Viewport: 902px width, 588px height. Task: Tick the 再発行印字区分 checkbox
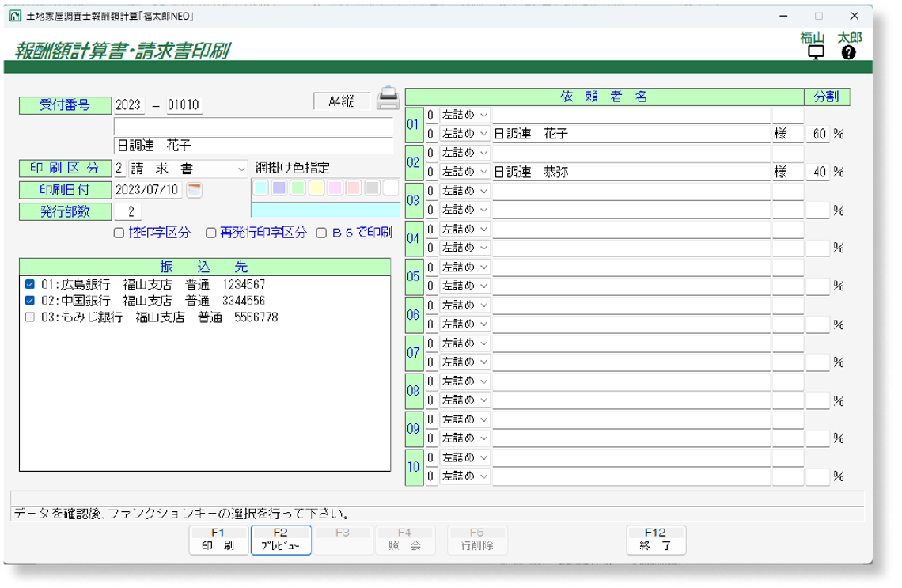pos(211,233)
